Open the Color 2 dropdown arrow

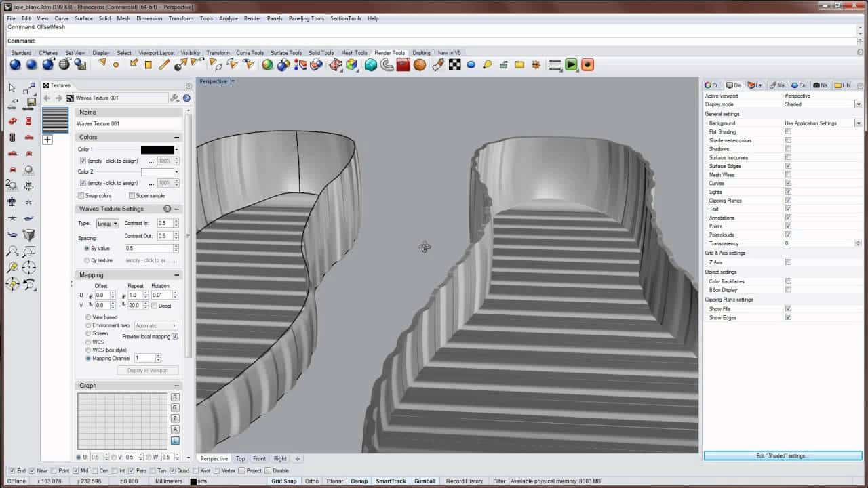click(177, 172)
